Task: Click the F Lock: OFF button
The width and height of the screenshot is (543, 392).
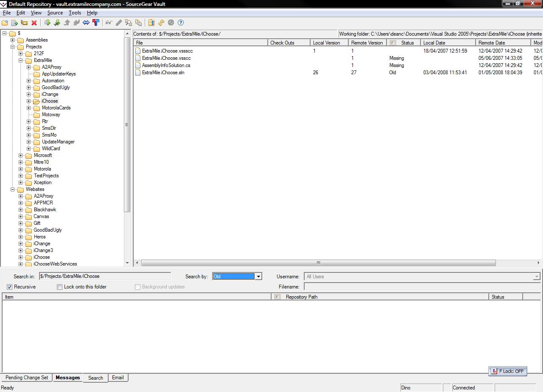Action: coord(508,371)
